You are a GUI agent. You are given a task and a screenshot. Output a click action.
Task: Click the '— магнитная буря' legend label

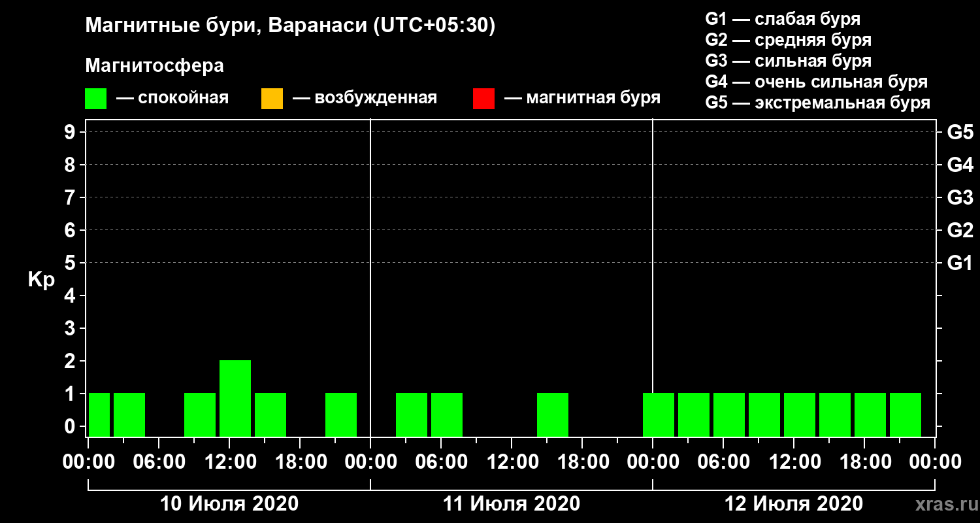point(583,99)
